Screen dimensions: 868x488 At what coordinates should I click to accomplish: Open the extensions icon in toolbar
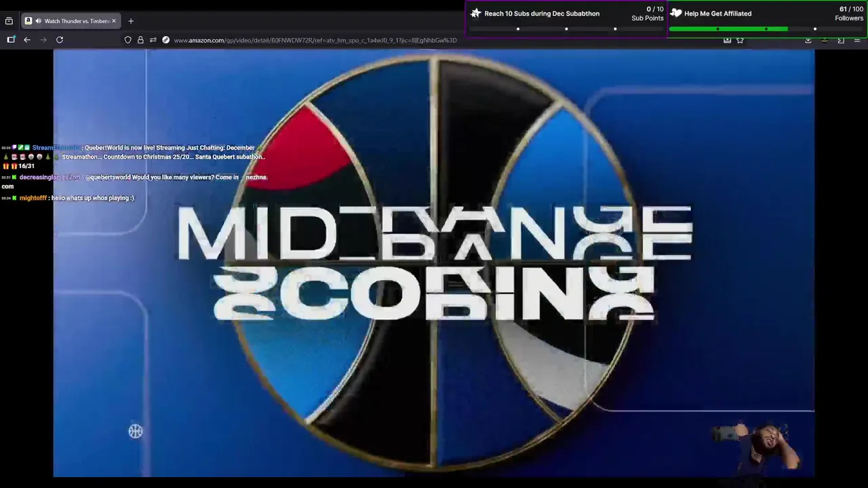pyautogui.click(x=841, y=40)
